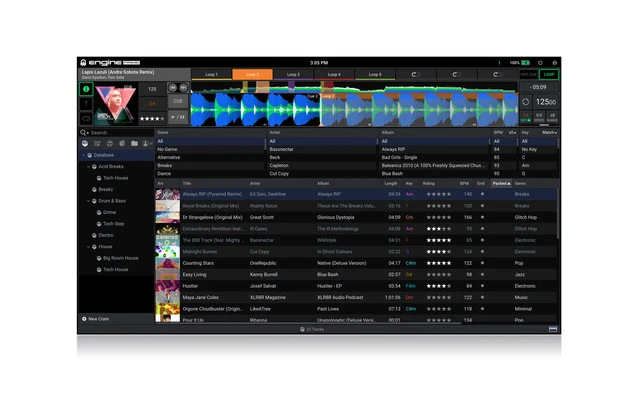Focus the Search field

[121, 133]
